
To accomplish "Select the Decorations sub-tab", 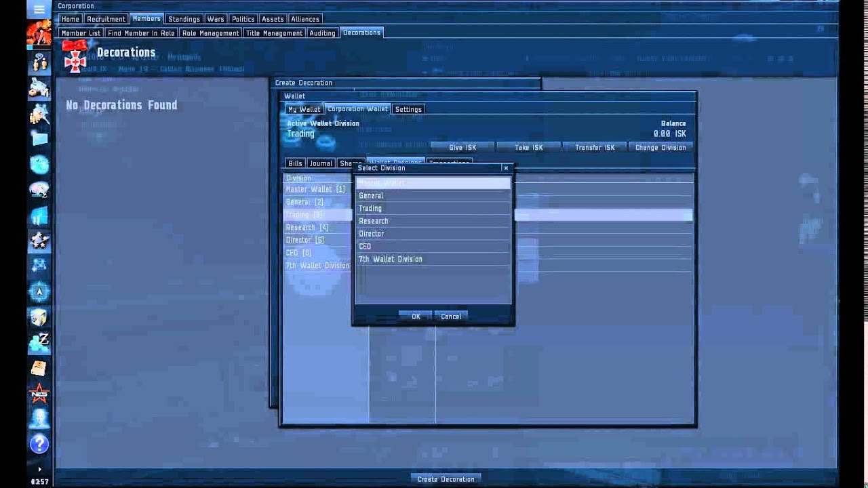I will [361, 33].
